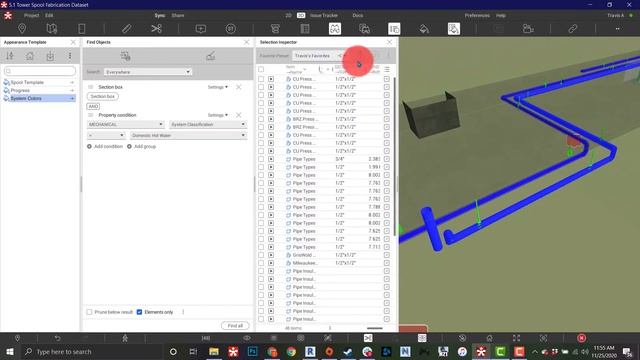Image resolution: width=640 pixels, height=360 pixels.
Task: Remove the Property condition with its X
Action: [x=239, y=115]
